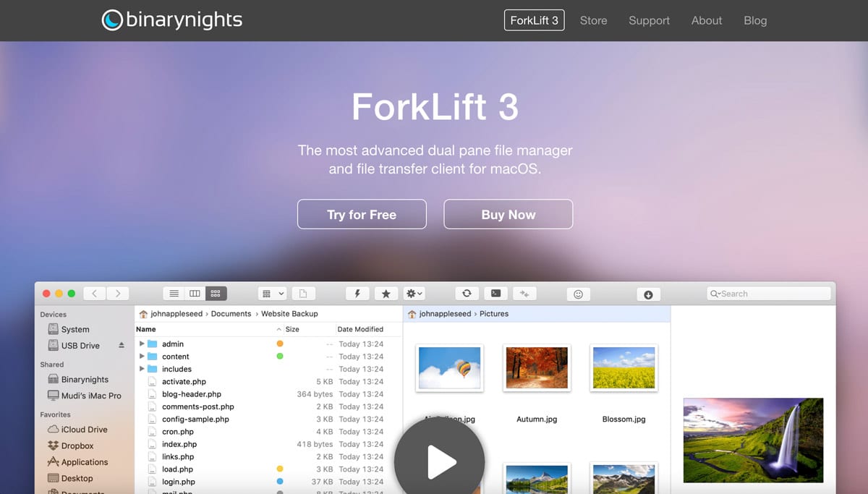Screen dimensions: 868x494
Task: Switch to column view in ForkLift toolbar
Action: click(x=195, y=294)
